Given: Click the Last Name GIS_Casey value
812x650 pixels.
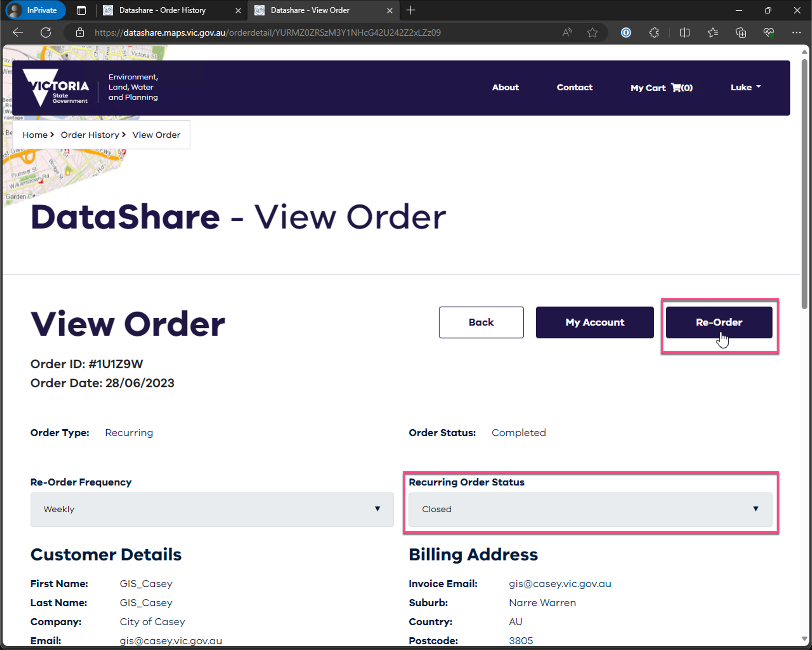Looking at the screenshot, I should click(146, 603).
